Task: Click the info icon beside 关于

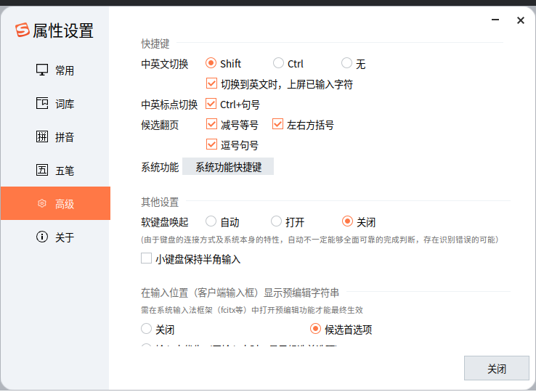Action: (x=42, y=237)
